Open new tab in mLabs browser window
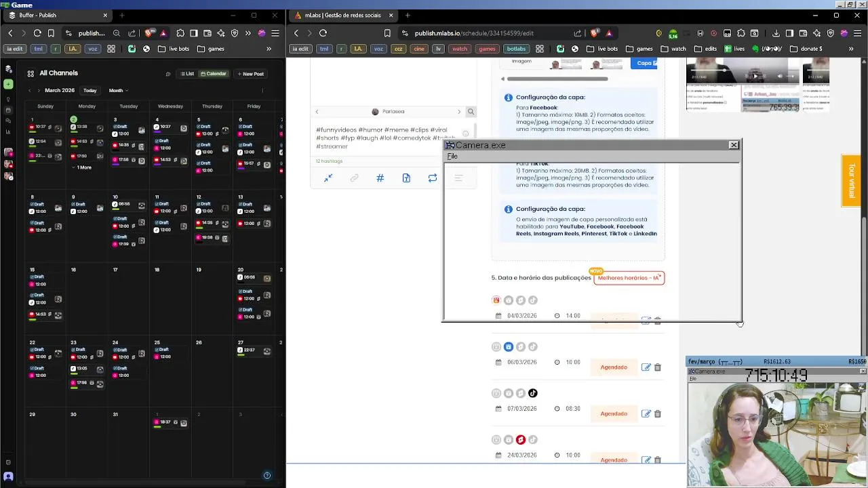The image size is (868, 488). (408, 15)
